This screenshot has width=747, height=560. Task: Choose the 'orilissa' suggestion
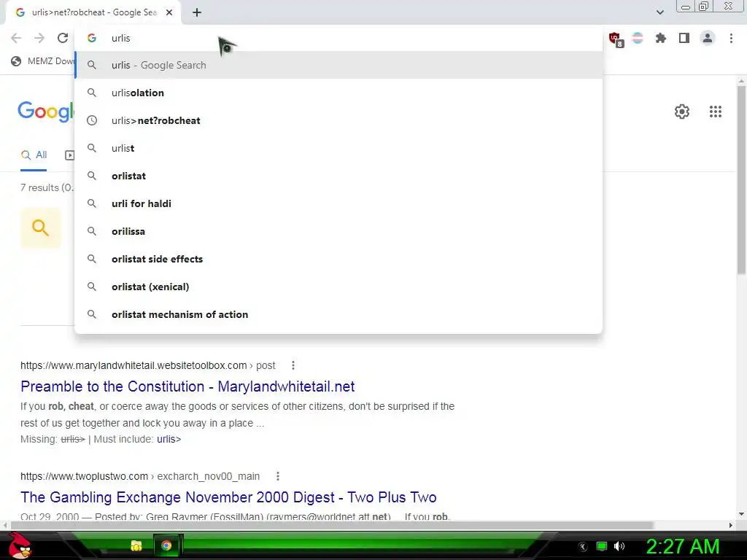[x=338, y=231]
